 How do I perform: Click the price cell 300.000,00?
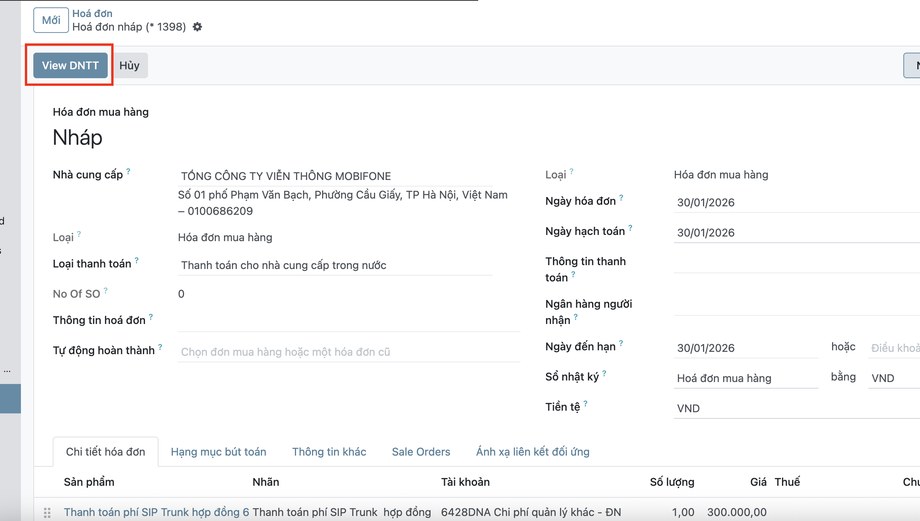[736, 512]
